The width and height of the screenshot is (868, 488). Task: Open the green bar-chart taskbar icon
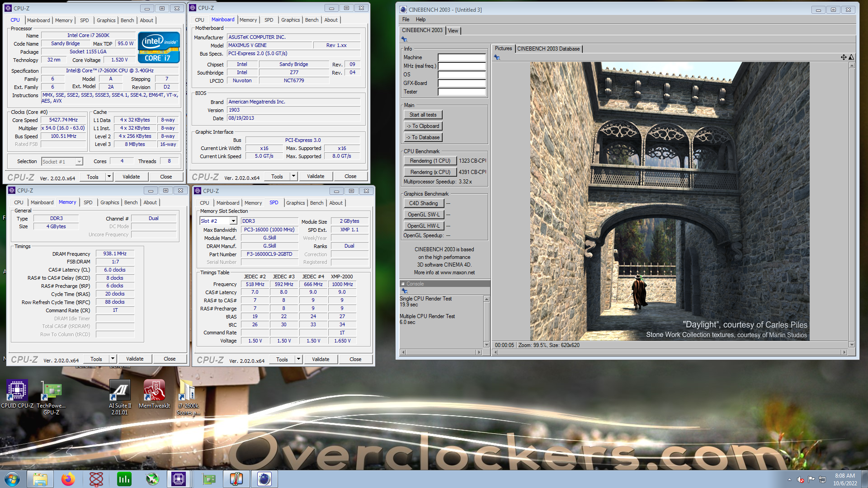tap(124, 479)
